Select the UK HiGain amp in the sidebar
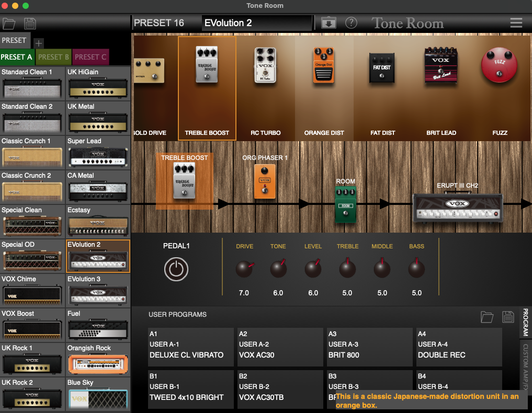The height and width of the screenshot is (413, 532). tap(98, 85)
